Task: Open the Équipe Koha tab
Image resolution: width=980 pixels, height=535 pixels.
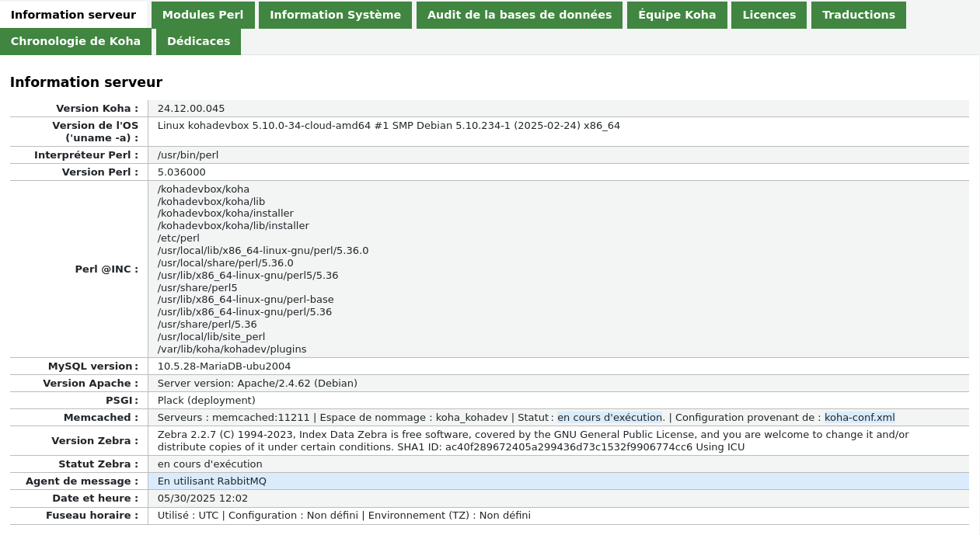Action: point(677,15)
